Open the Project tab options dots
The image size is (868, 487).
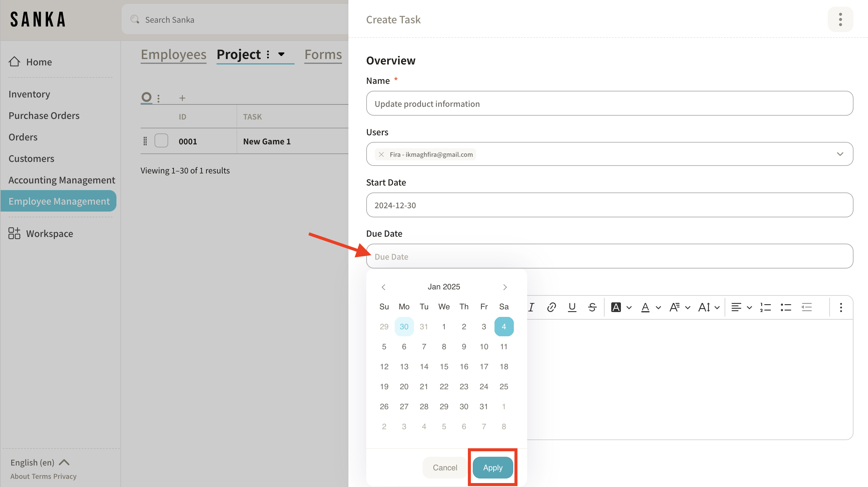[x=268, y=54]
